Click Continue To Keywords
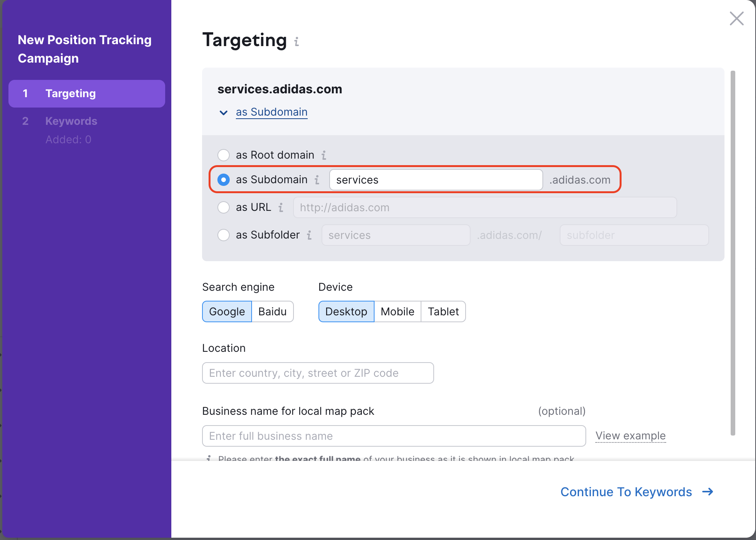 (637, 492)
